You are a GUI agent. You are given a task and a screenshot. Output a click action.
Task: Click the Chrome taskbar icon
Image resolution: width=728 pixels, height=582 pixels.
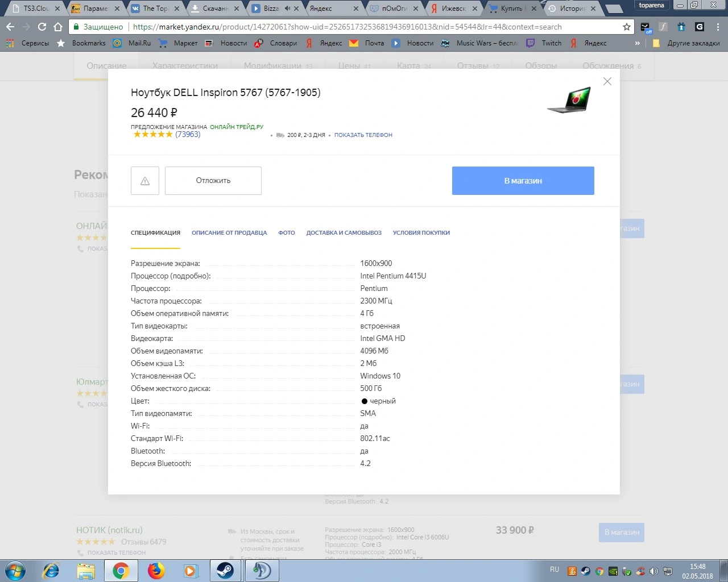[121, 571]
